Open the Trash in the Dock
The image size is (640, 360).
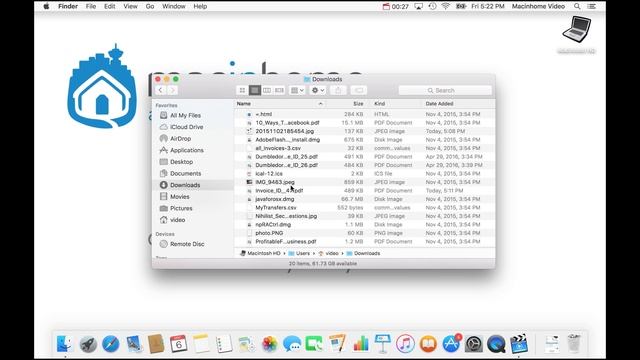(574, 343)
